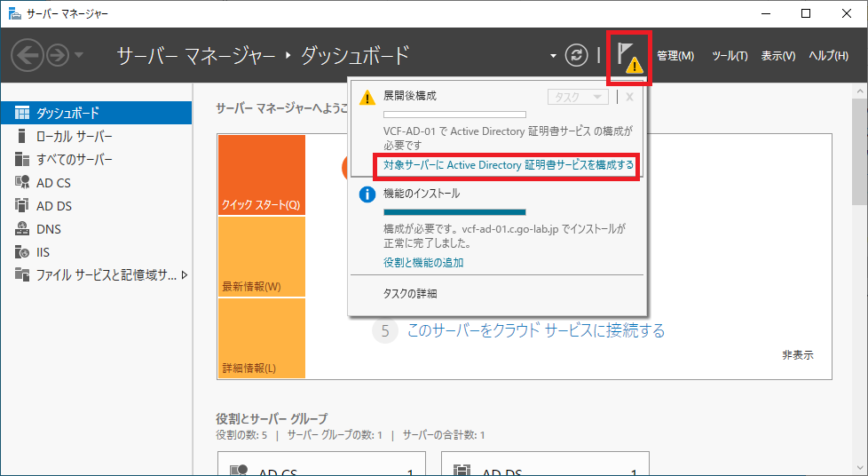868x476 pixels.
Task: Open タスクの詳細 in notification panel
Action: click(x=410, y=294)
